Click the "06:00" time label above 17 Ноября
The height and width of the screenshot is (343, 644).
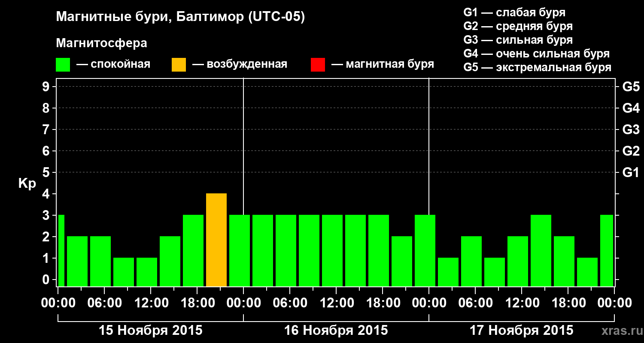click(475, 303)
